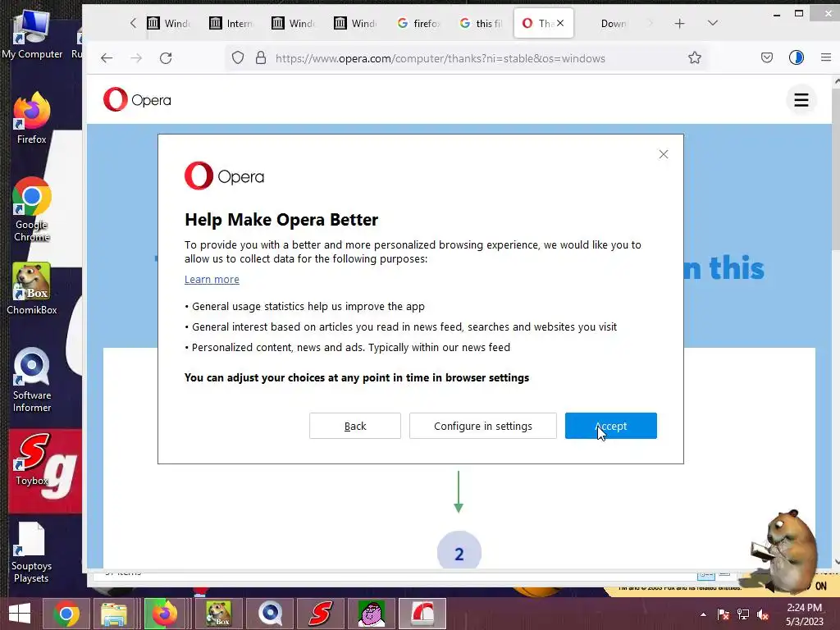Open the Learn more link

(212, 279)
